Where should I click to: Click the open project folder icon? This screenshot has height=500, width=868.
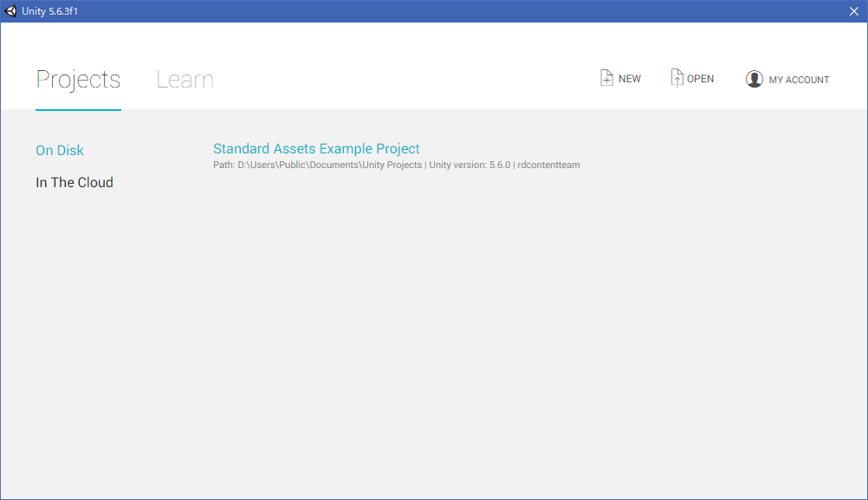tap(677, 78)
